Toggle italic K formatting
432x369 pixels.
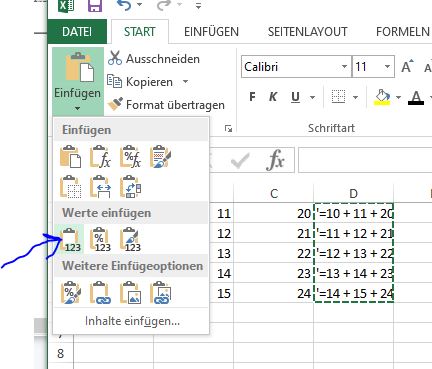click(x=273, y=97)
